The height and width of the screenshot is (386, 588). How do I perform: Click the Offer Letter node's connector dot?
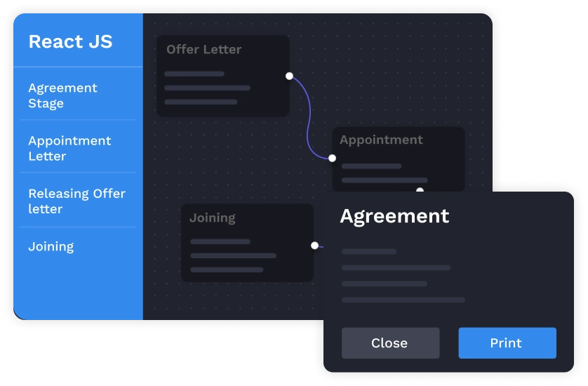click(289, 76)
